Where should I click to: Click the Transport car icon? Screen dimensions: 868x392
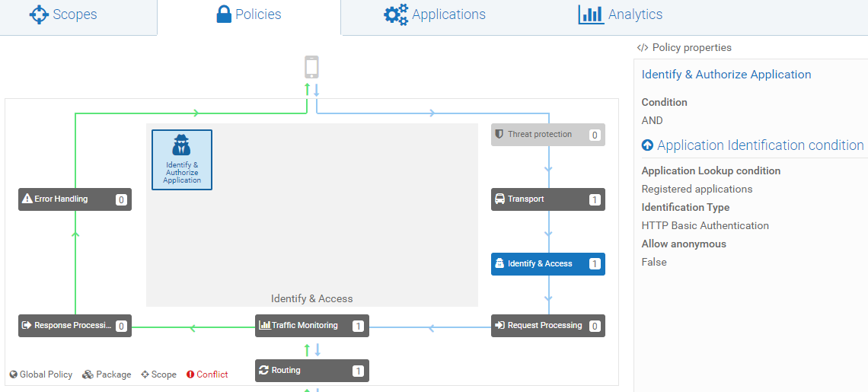pos(499,199)
